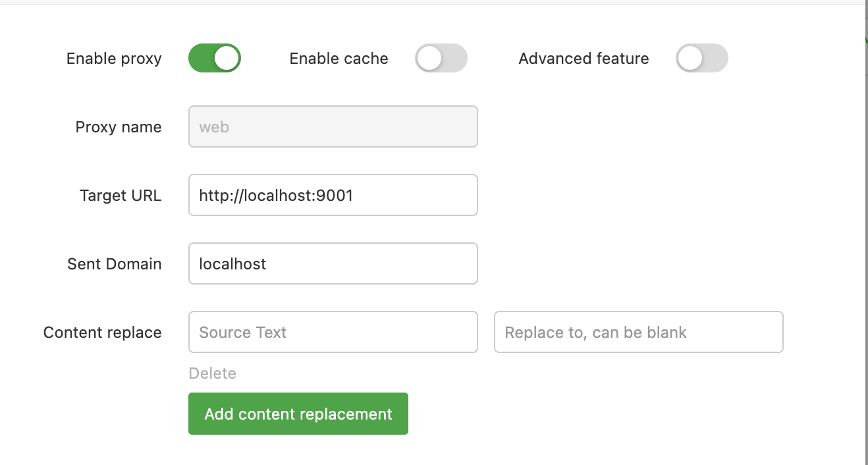Image resolution: width=868 pixels, height=465 pixels.
Task: Click the 'Enable cache' label text
Action: point(339,59)
